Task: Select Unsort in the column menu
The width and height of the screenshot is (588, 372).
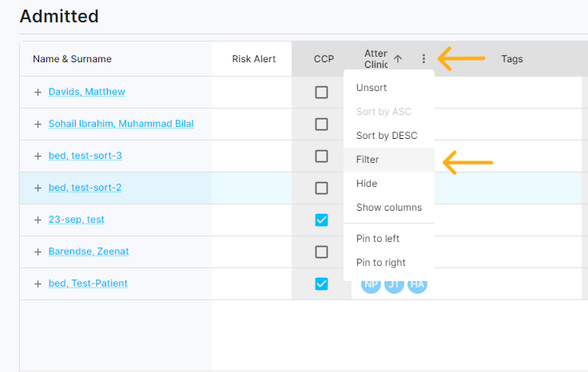Action: click(x=371, y=88)
